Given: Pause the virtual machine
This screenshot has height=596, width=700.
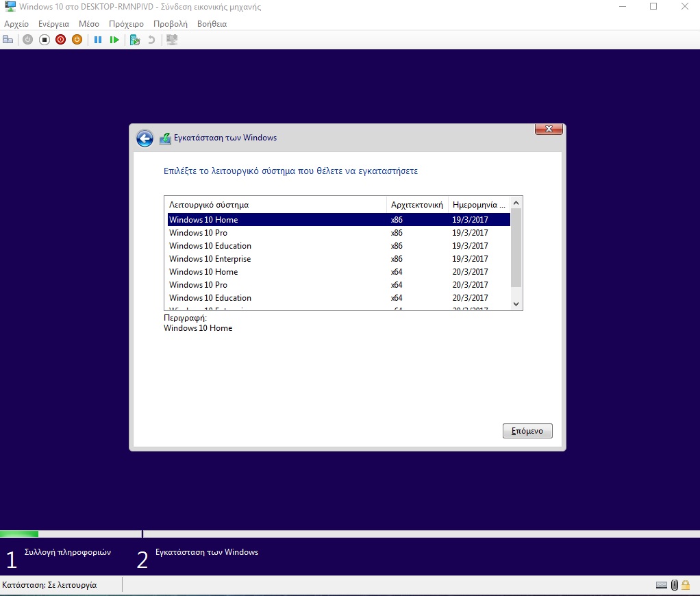Looking at the screenshot, I should (98, 40).
